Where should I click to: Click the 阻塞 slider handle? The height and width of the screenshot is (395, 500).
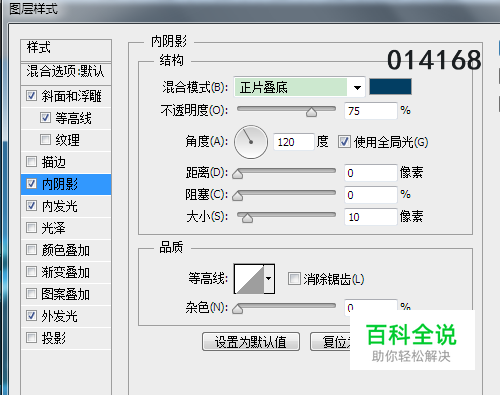(x=238, y=196)
